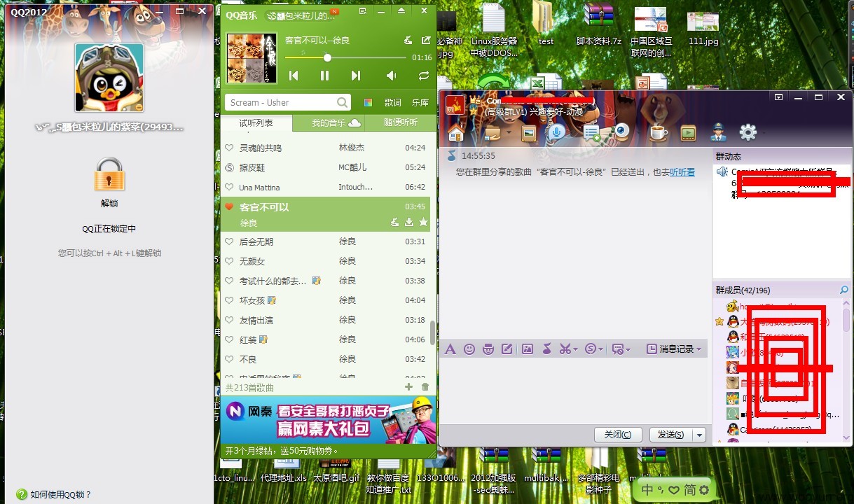Viewport: 854px width, 504px height.
Task: Toggle repeat play mode in QQ音乐
Action: point(423,75)
